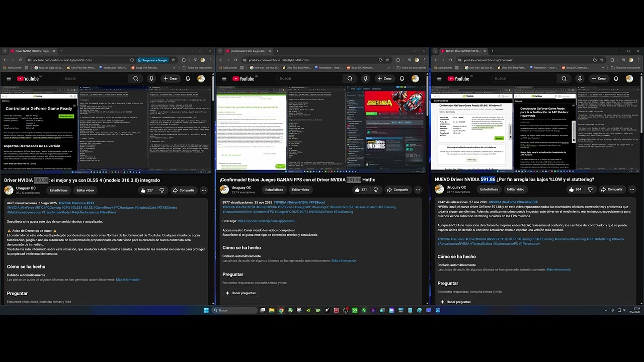Click Compartir on the 581.94 Hotfix video
This screenshot has width=644, height=362.
pyautogui.click(x=397, y=190)
